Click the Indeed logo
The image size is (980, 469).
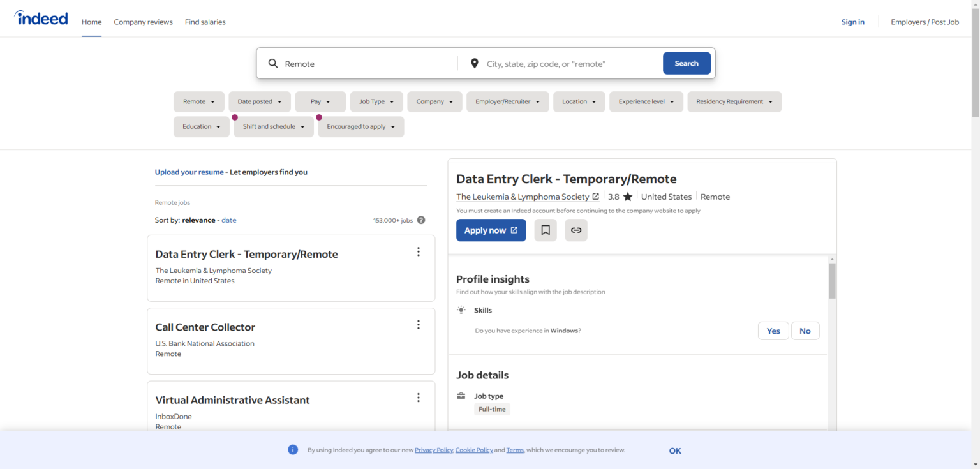point(40,18)
